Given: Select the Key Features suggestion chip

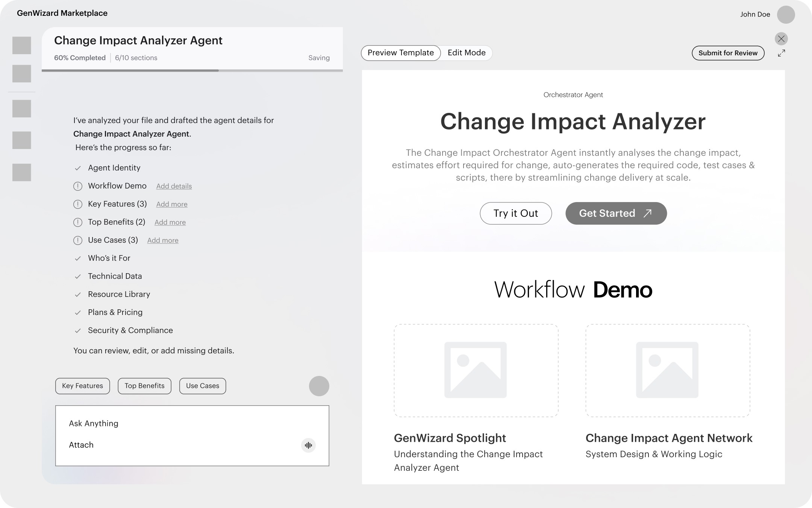Looking at the screenshot, I should click(82, 386).
